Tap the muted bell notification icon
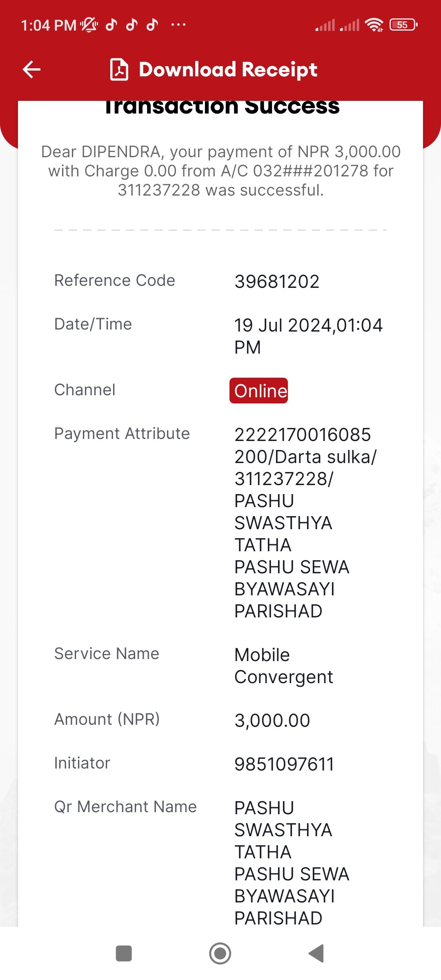Screen dimensions: 441x980 89,25
